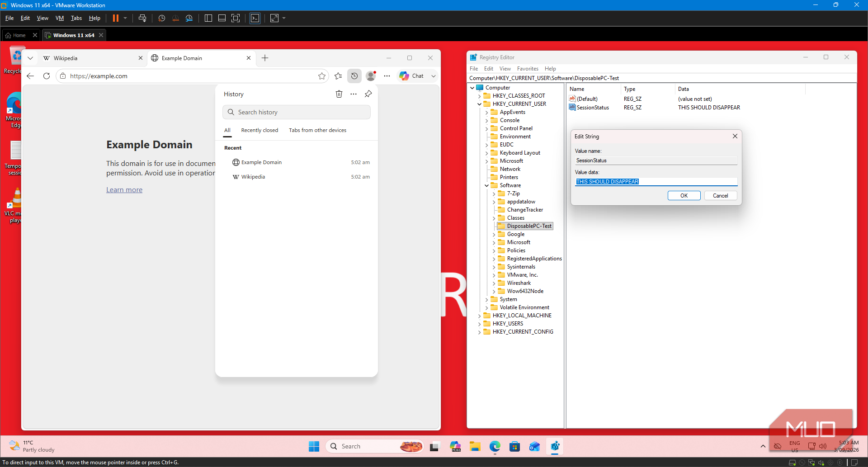Image resolution: width=868 pixels, height=467 pixels.
Task: Switch to the Wikipedia browser tab
Action: [93, 58]
